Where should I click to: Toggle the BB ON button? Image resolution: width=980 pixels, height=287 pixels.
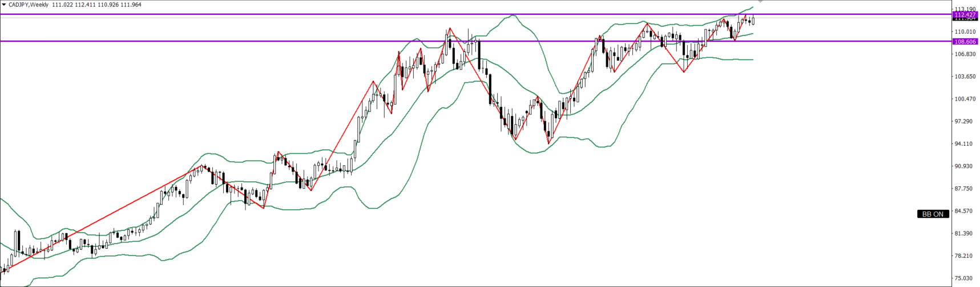pyautogui.click(x=933, y=214)
